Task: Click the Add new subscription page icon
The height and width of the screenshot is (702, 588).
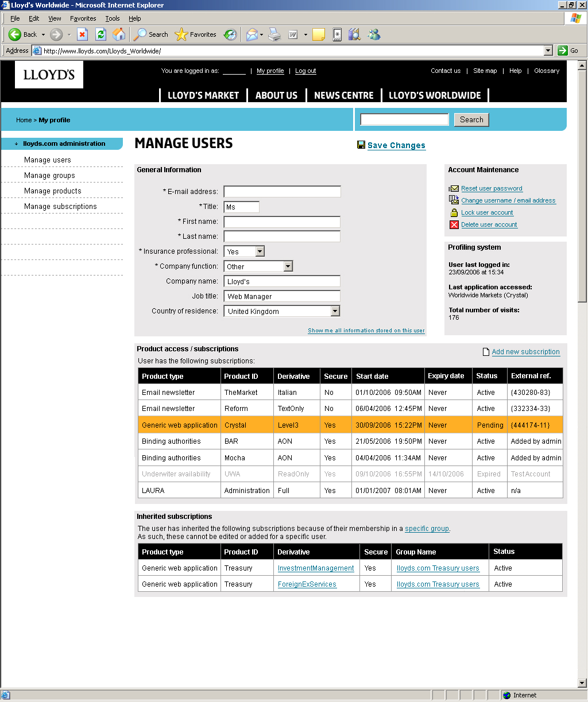Action: point(486,352)
